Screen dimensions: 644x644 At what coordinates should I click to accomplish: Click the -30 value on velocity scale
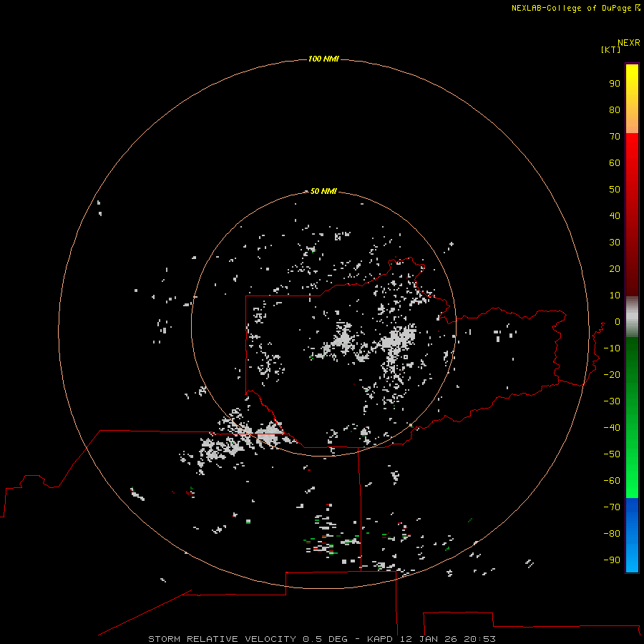(612, 401)
